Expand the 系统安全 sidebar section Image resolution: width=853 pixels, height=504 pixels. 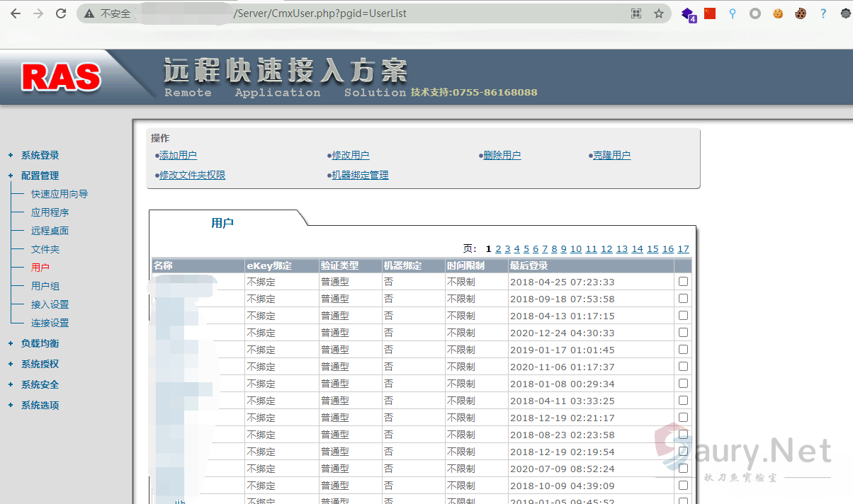40,384
